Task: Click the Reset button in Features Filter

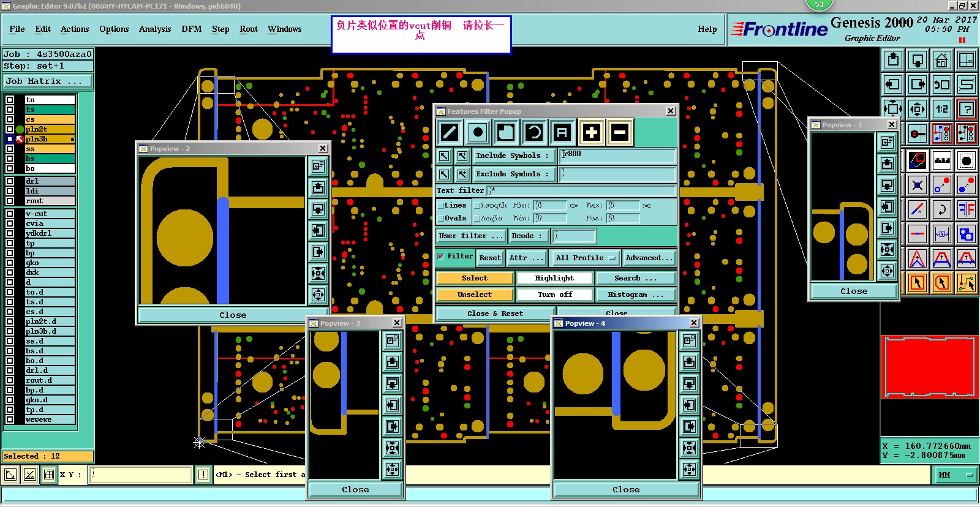Action: 490,258
